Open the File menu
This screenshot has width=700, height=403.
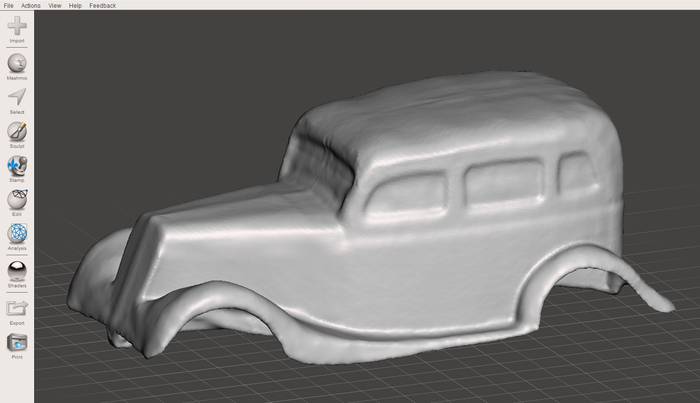(8, 5)
